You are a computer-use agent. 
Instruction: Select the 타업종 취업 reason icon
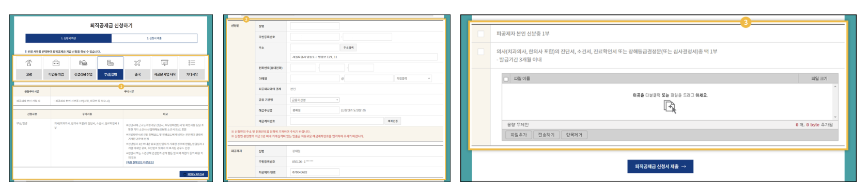coord(56,68)
